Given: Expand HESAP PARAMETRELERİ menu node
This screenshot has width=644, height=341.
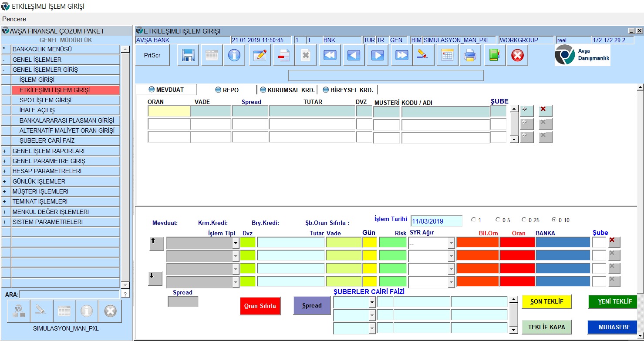Looking at the screenshot, I should [x=4, y=171].
